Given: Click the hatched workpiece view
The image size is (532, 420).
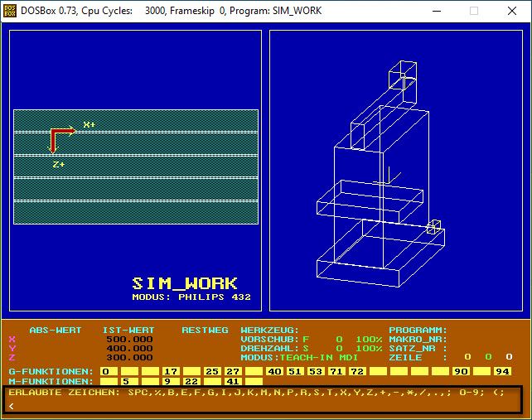Looking at the screenshot, I should coord(136,167).
